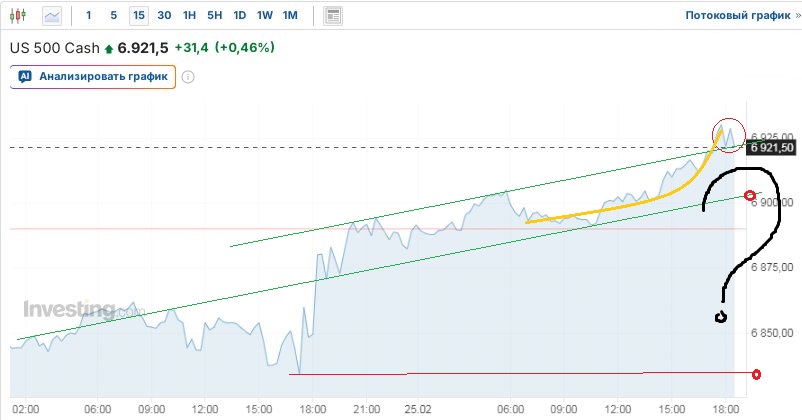Click the info icon beside Анализировать график
The height and width of the screenshot is (420, 802).
pos(188,77)
